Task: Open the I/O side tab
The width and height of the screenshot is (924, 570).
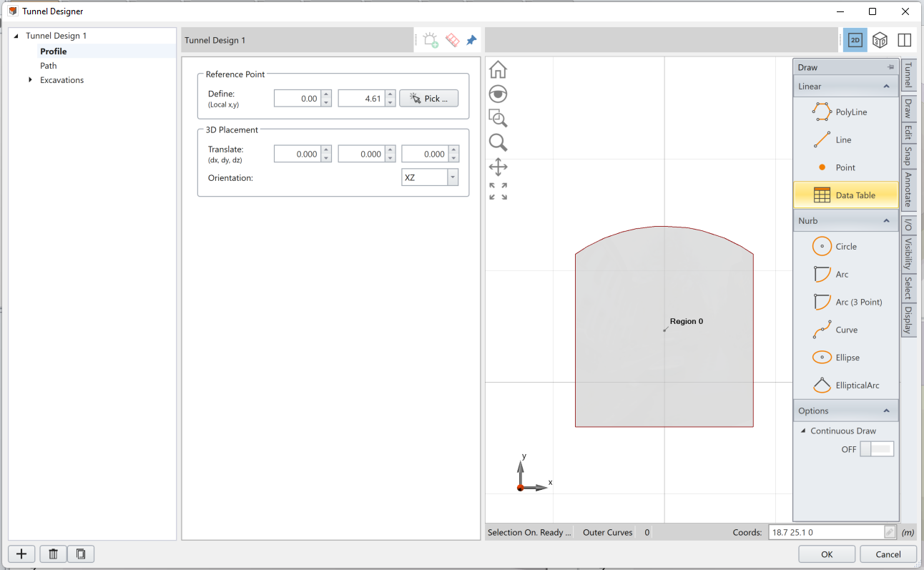Action: coord(908,225)
